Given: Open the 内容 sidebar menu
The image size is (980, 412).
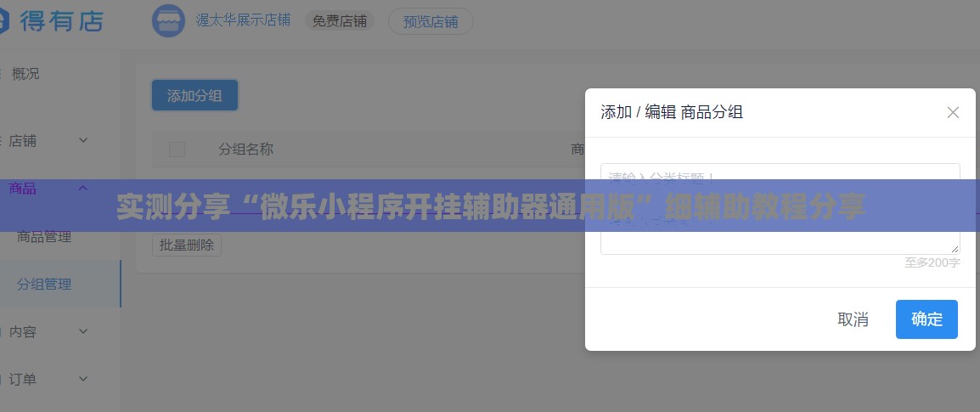Looking at the screenshot, I should 22,331.
